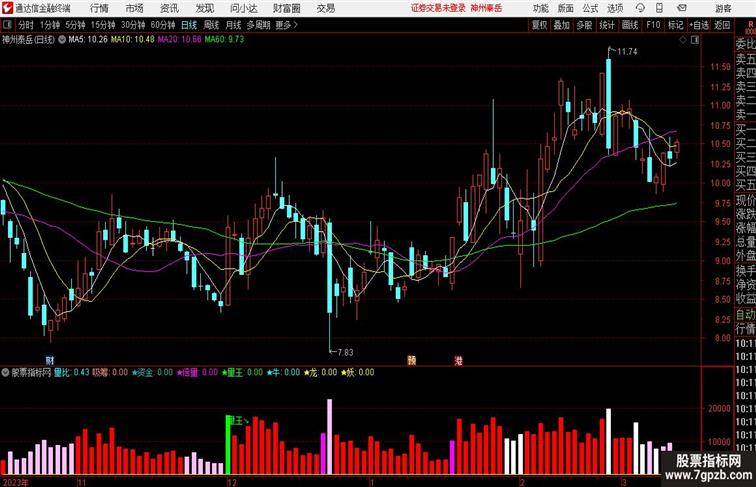Expand the 股票指标网 sub-indicator settings circle

click(5, 372)
